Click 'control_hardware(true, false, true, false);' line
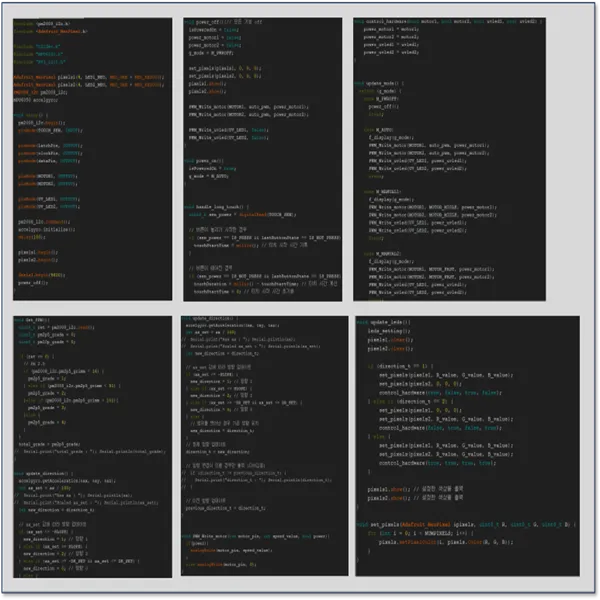The width and height of the screenshot is (600, 600). 440,393
